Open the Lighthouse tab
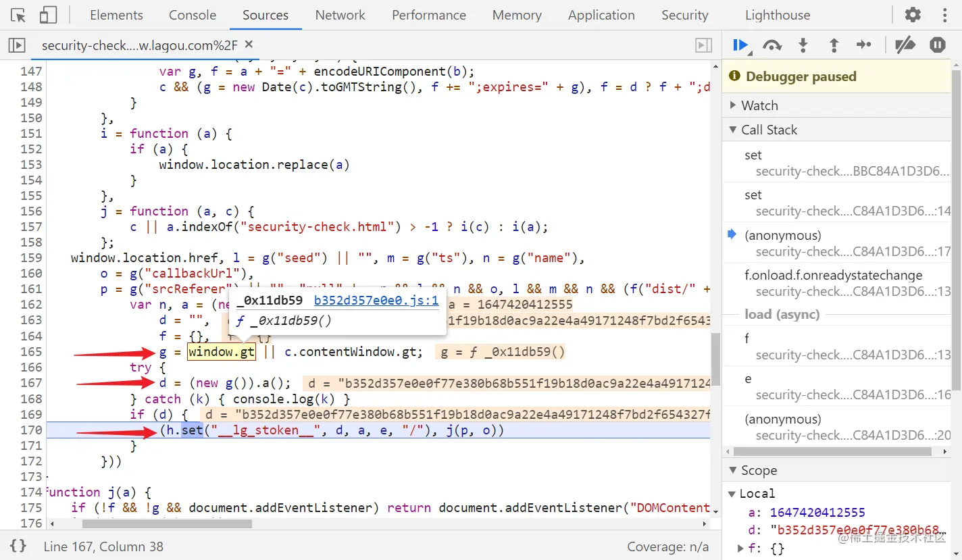 (x=778, y=15)
